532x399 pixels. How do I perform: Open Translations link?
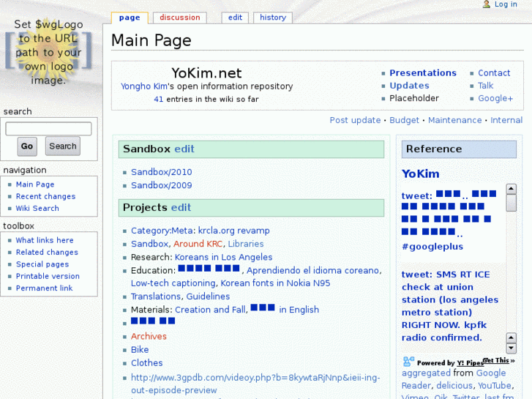point(156,297)
